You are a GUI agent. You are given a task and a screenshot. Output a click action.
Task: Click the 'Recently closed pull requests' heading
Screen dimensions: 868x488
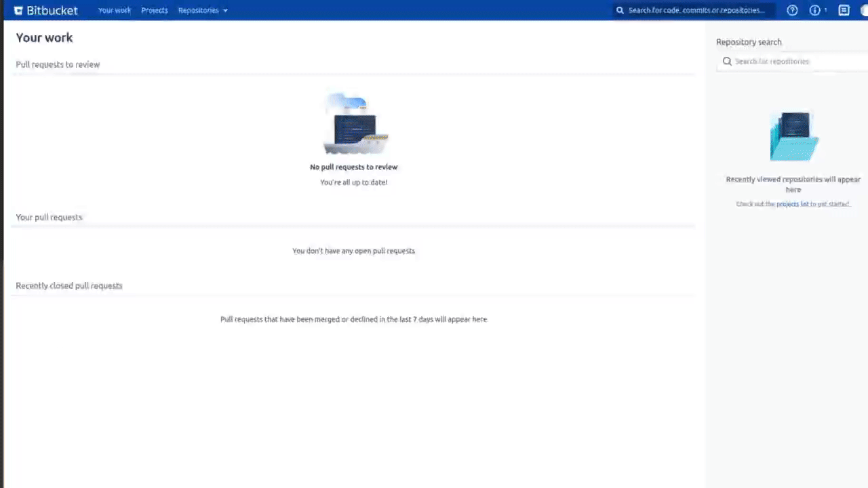point(68,285)
